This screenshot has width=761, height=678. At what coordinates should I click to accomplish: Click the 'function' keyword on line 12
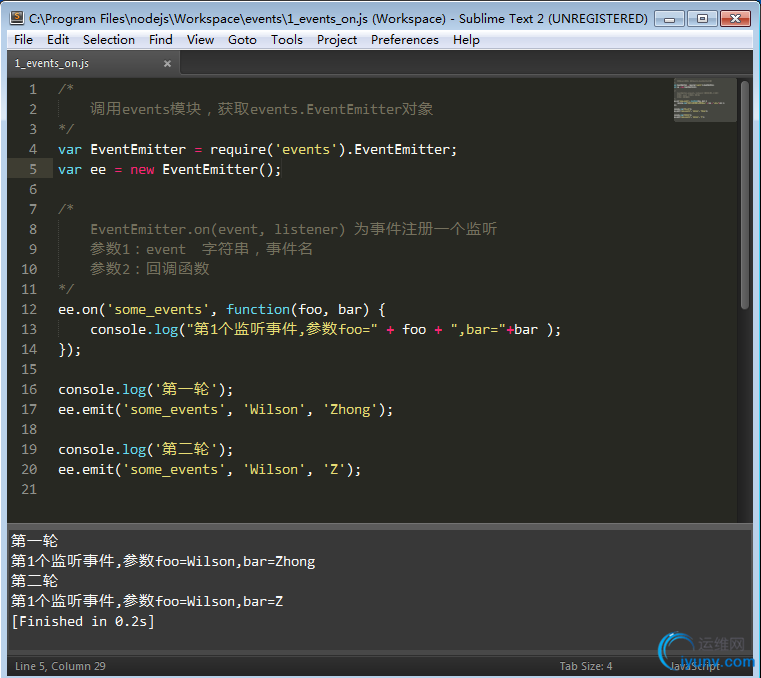coord(258,310)
